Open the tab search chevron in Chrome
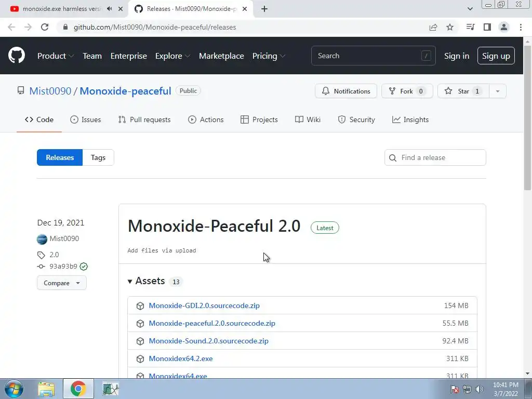 click(x=470, y=9)
